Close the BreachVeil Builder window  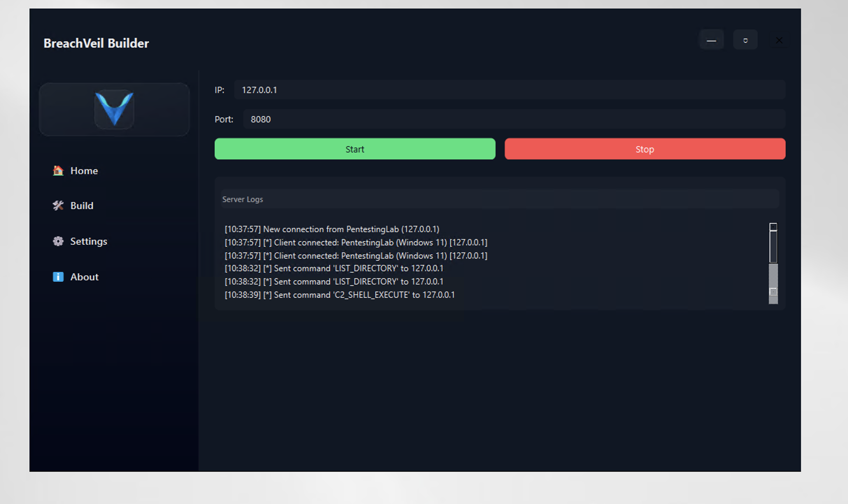pyautogui.click(x=779, y=41)
